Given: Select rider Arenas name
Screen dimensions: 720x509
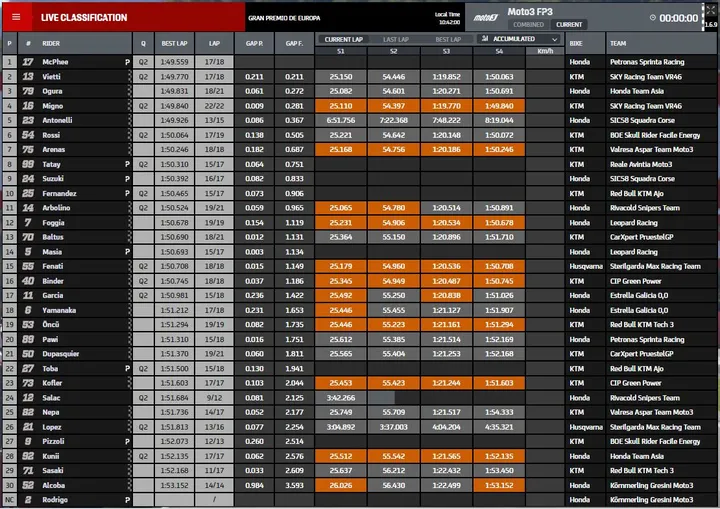Looking at the screenshot, I should point(54,150).
